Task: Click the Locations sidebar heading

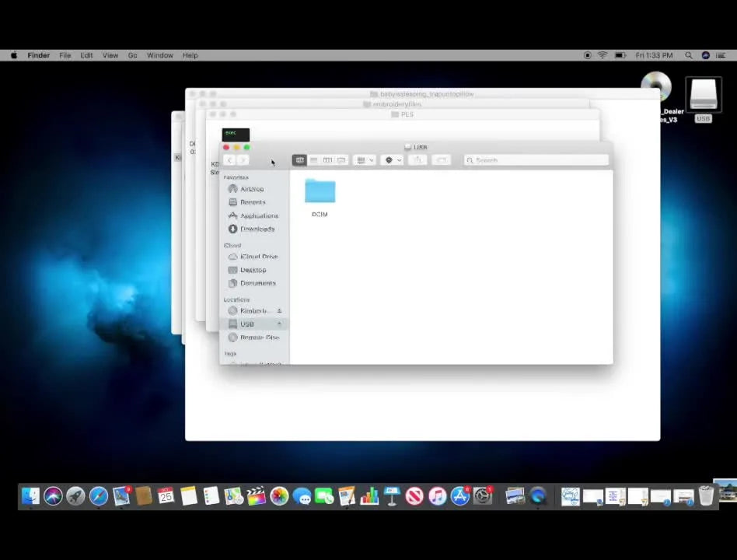Action: coord(236,299)
